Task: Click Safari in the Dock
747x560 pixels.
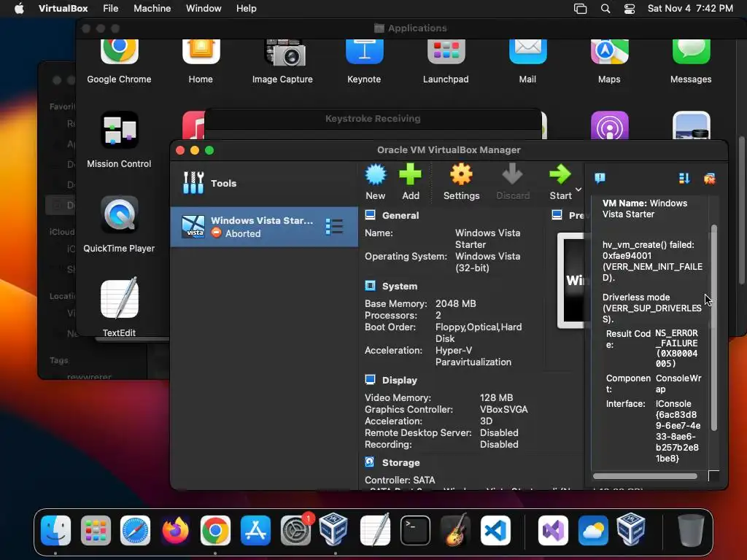Action: [135, 530]
